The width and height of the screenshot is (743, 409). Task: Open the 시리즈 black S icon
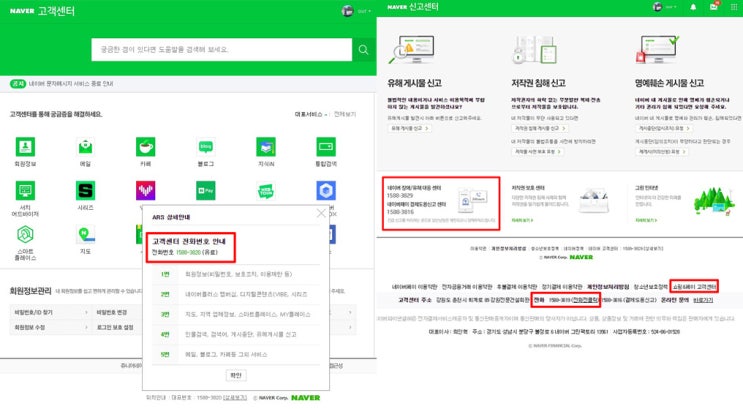point(85,191)
